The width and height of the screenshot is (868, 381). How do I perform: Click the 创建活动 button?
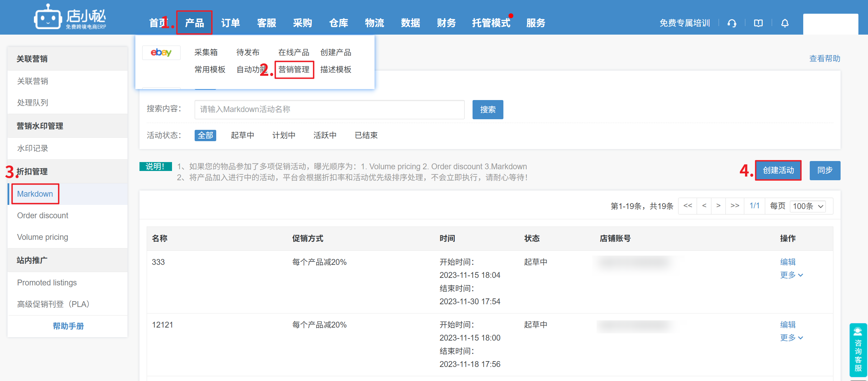coord(778,170)
